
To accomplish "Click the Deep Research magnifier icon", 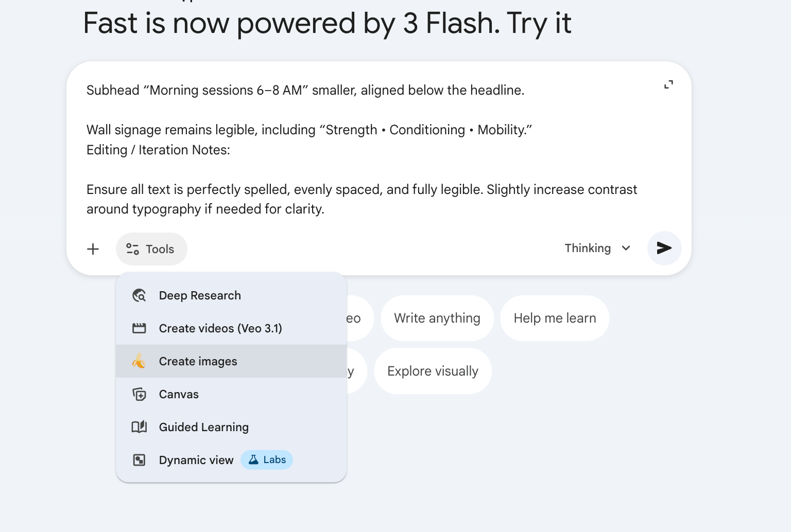I will coord(139,295).
